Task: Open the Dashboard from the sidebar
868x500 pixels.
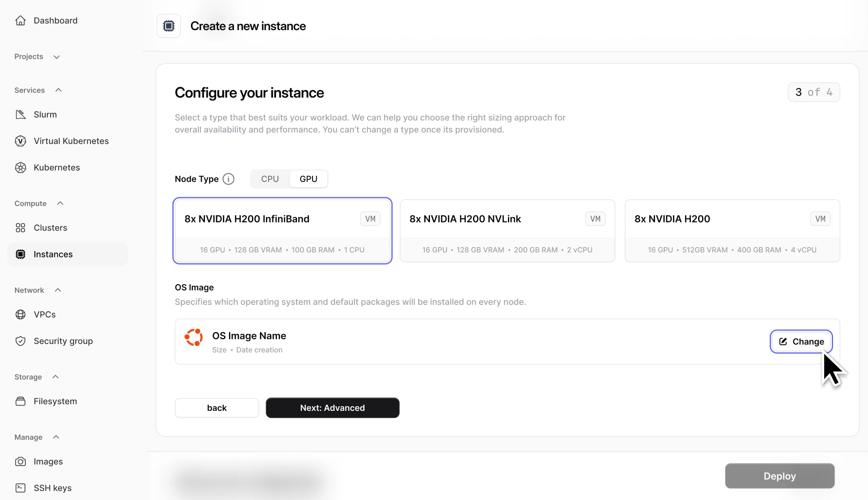Action: [x=55, y=20]
